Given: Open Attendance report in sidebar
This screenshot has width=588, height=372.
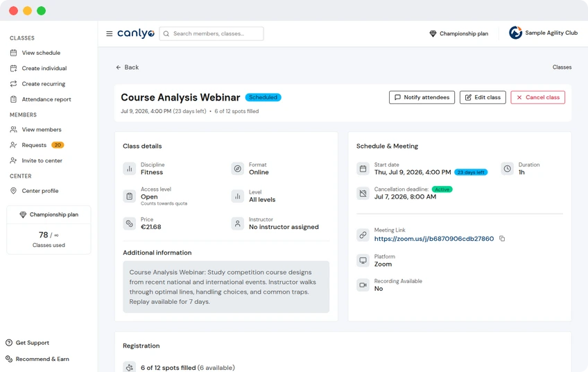Looking at the screenshot, I should [x=46, y=99].
